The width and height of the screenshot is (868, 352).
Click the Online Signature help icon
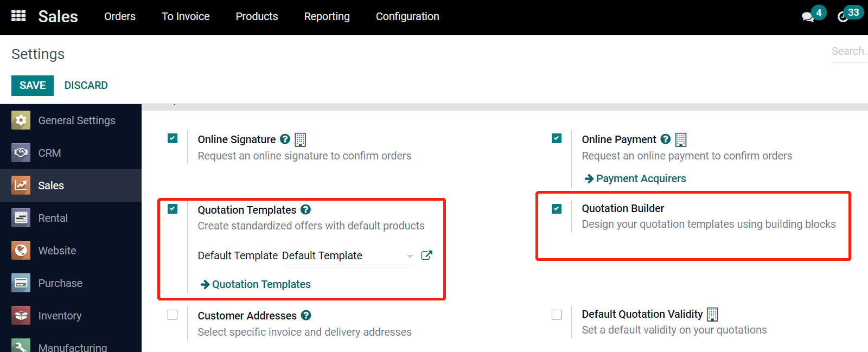(285, 139)
